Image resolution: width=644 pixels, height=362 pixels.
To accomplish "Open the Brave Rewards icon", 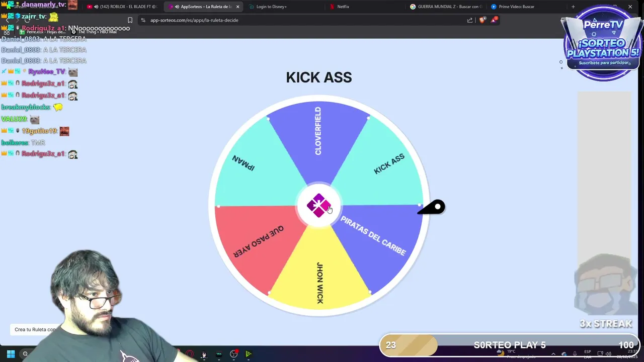I will pyautogui.click(x=495, y=20).
